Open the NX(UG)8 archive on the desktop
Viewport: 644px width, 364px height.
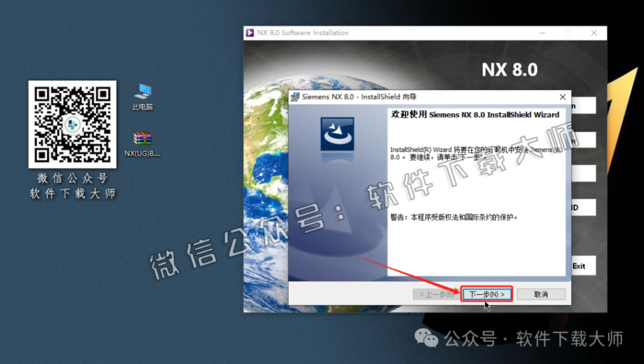click(x=143, y=140)
